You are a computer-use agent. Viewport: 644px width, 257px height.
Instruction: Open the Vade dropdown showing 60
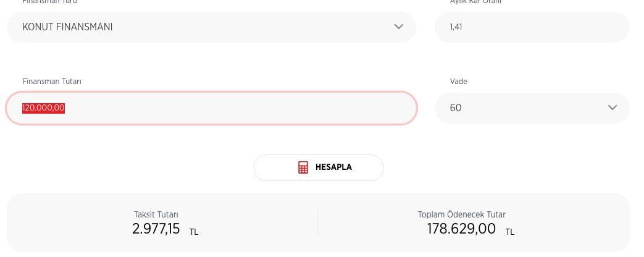532,107
